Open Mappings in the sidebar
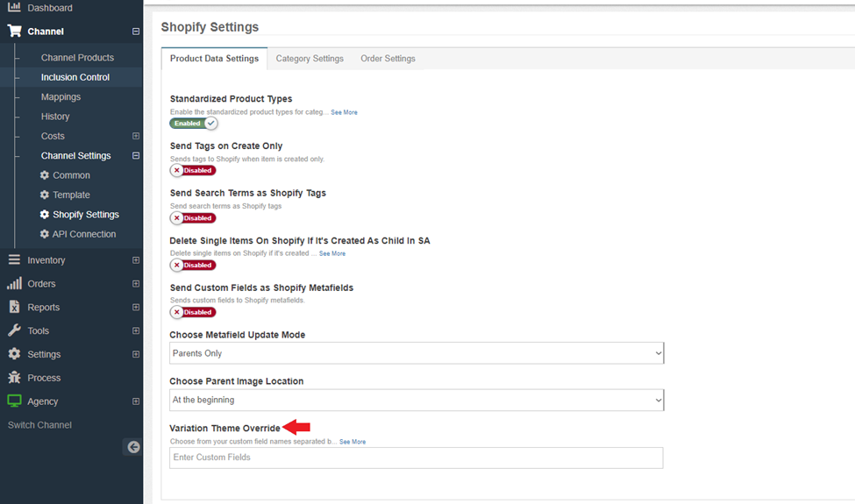Viewport: 855px width, 504px height. [x=61, y=96]
